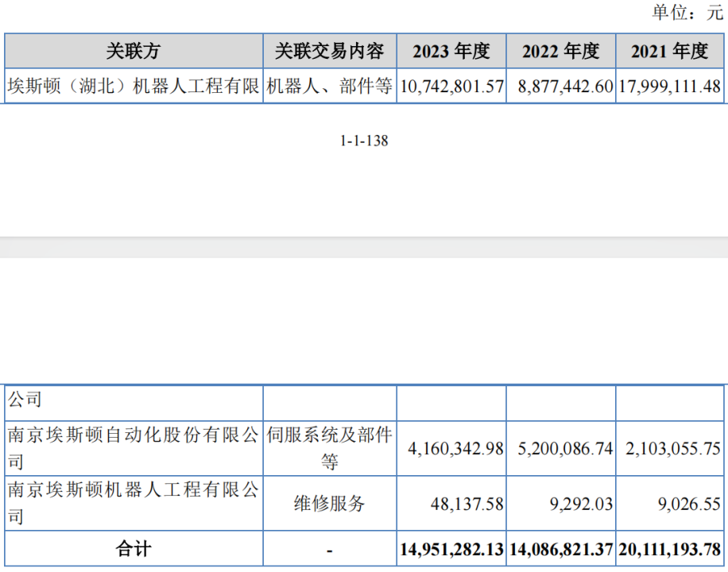Click page number 1-1-138
This screenshot has height=572, width=728.
[364, 141]
